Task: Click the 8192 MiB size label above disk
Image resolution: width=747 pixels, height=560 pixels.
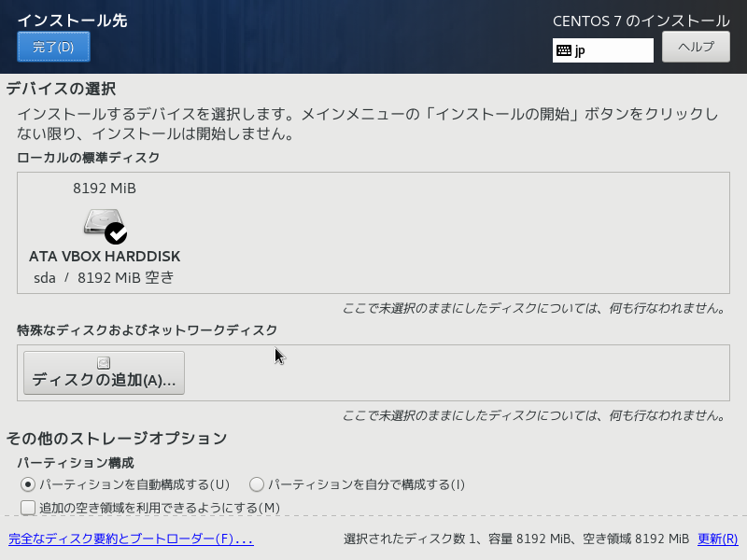Action: (105, 189)
